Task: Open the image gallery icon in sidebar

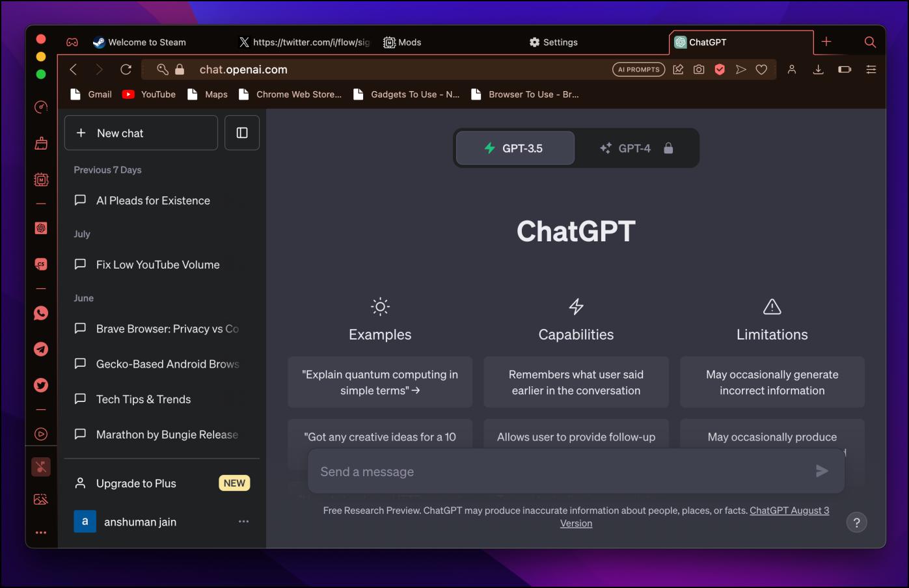Action: point(41,500)
